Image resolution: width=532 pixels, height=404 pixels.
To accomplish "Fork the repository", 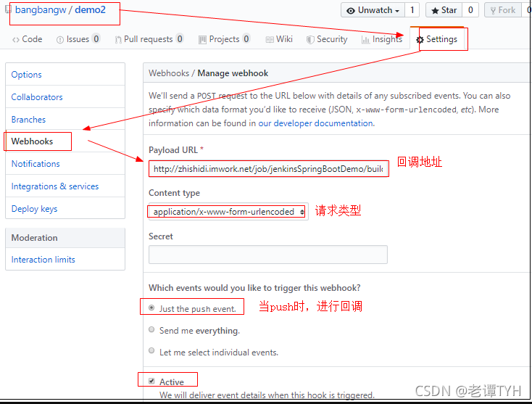I will point(503,10).
